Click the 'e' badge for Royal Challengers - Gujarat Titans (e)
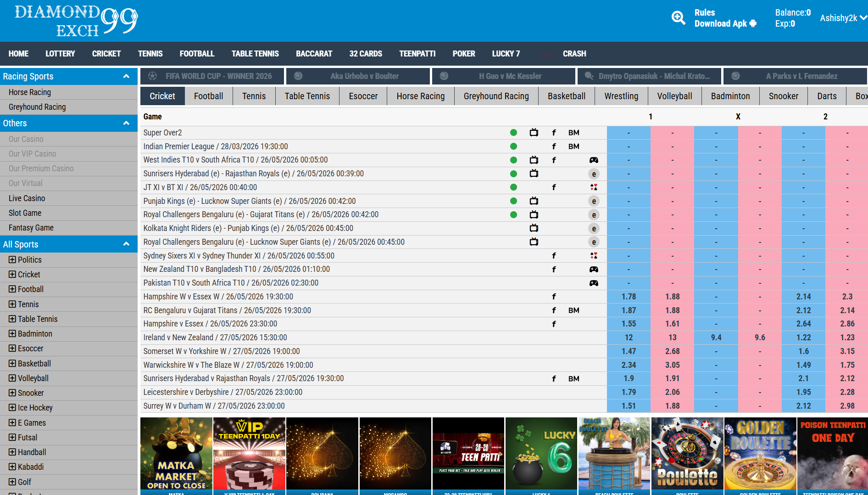The height and width of the screenshot is (495, 868). pyautogui.click(x=594, y=215)
